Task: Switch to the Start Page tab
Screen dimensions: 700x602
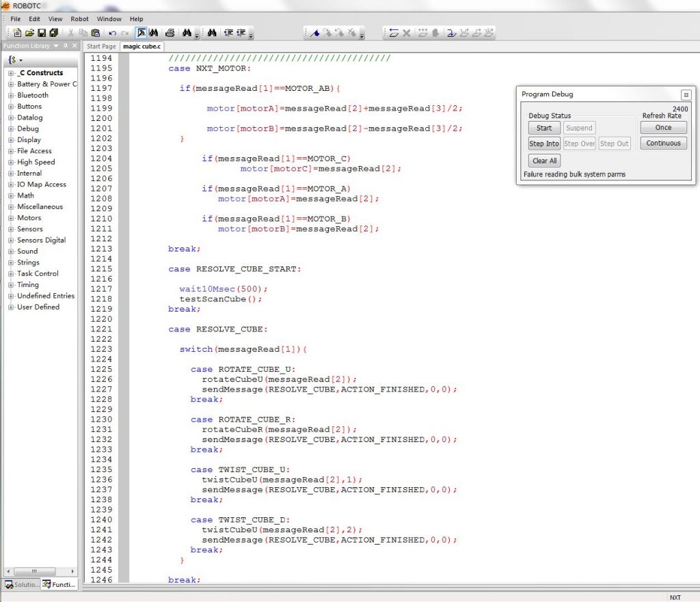Action: [x=101, y=46]
